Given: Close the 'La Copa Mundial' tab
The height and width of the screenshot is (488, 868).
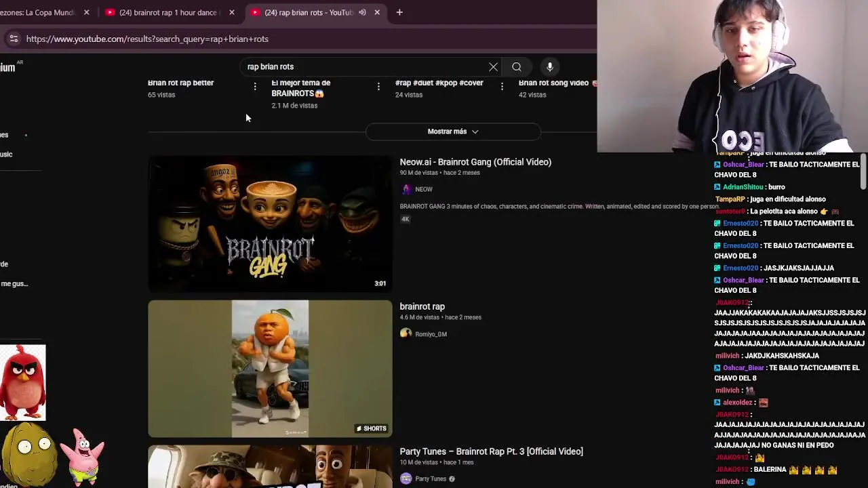Looking at the screenshot, I should (86, 12).
